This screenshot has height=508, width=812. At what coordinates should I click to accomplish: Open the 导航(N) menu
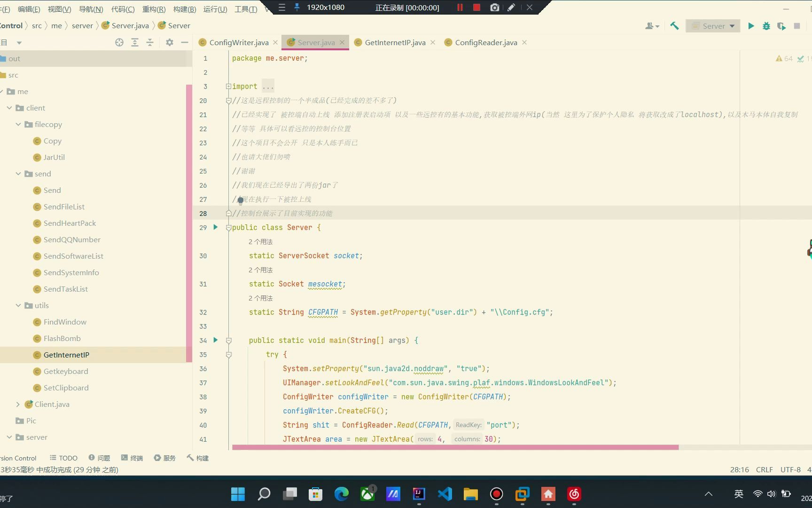pos(91,9)
